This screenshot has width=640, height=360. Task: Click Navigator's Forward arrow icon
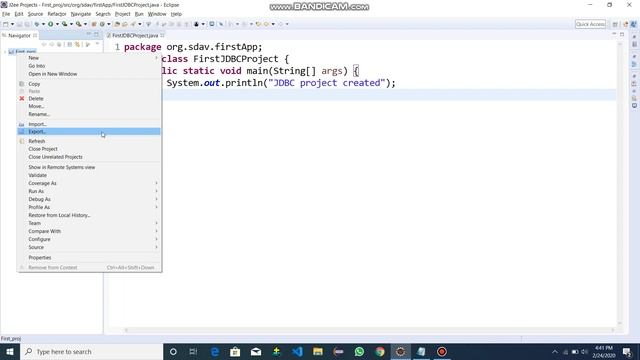(52, 44)
